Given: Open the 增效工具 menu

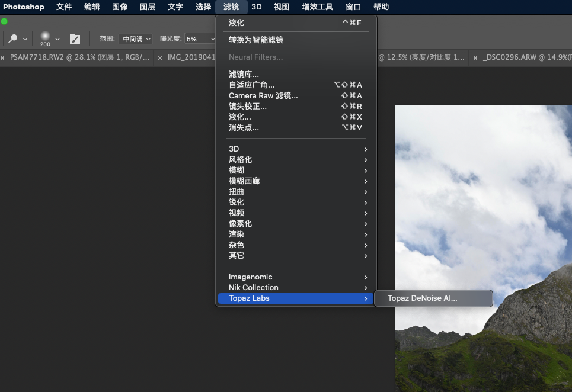Looking at the screenshot, I should coord(317,7).
